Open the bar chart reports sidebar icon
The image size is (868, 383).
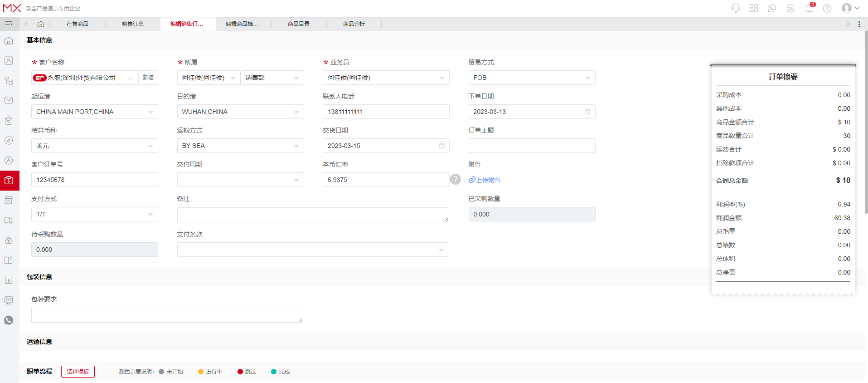[x=9, y=280]
